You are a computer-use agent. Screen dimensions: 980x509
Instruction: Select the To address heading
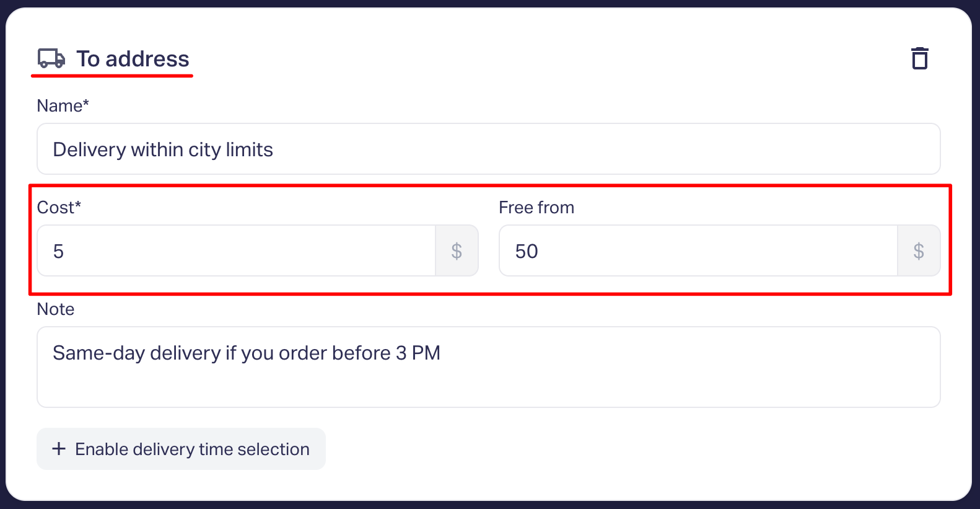coord(133,59)
